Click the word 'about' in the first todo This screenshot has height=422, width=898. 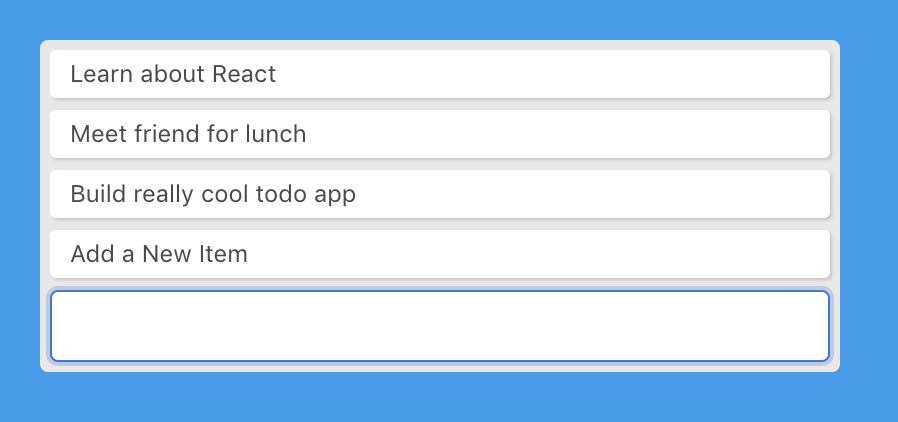(x=173, y=74)
